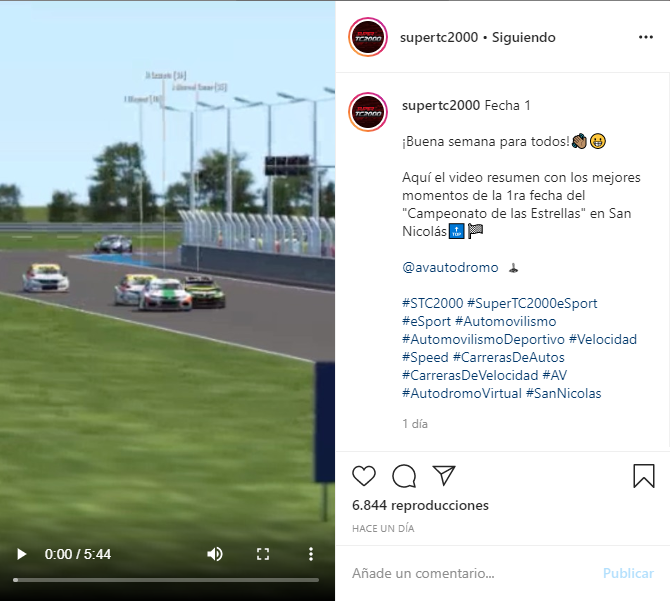This screenshot has width=670, height=601.
Task: Focus the Añade un comentario field
Action: (x=470, y=573)
